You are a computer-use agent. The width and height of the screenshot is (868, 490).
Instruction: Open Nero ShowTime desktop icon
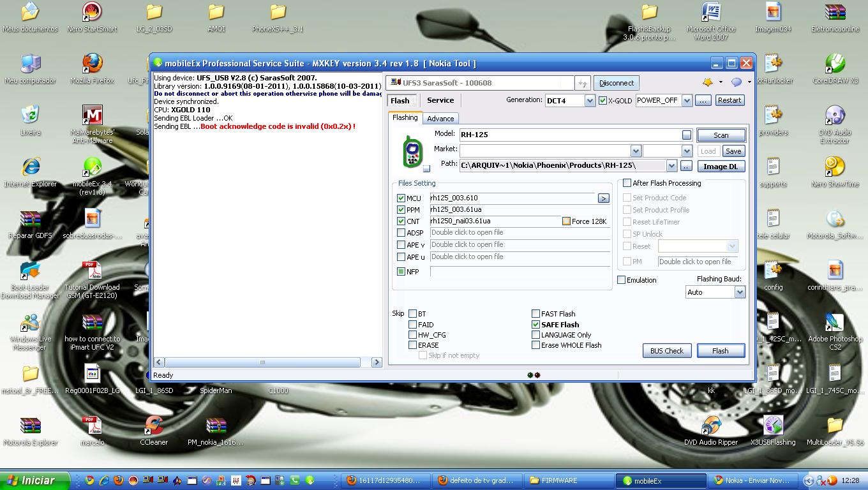pyautogui.click(x=835, y=172)
